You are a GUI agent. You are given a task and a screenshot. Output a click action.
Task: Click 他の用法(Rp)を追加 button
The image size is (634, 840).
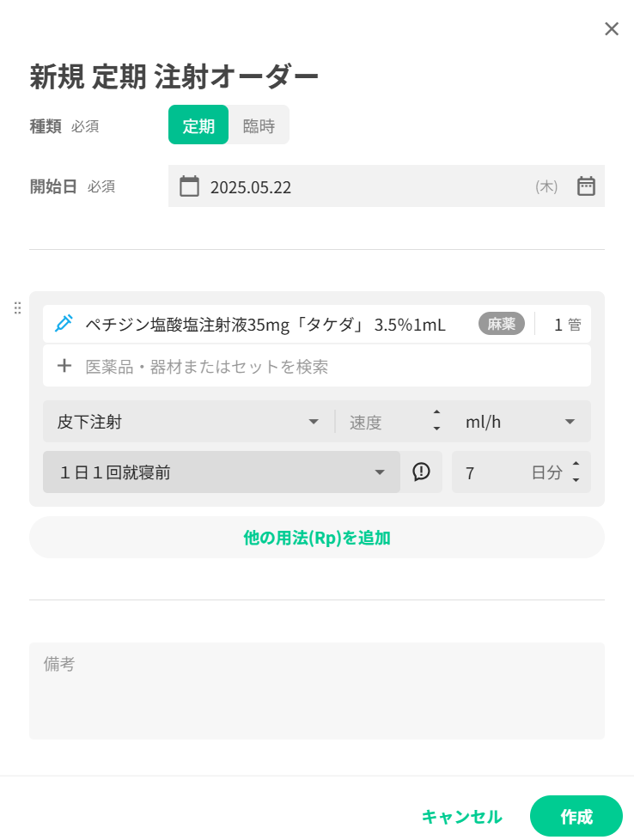[316, 538]
